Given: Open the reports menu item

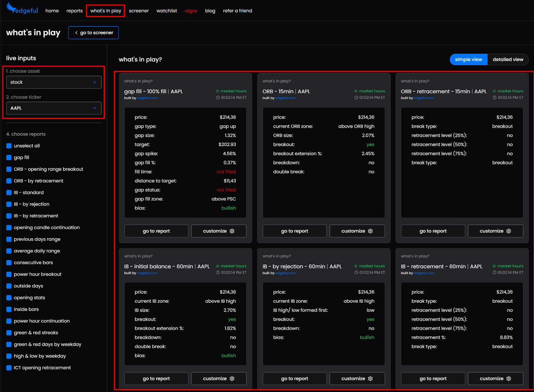Looking at the screenshot, I should pos(75,11).
